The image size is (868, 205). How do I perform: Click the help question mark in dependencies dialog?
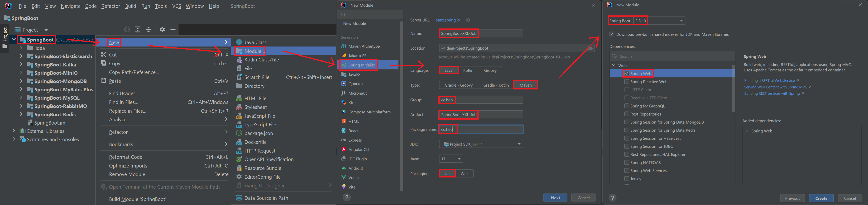pyautogui.click(x=612, y=198)
